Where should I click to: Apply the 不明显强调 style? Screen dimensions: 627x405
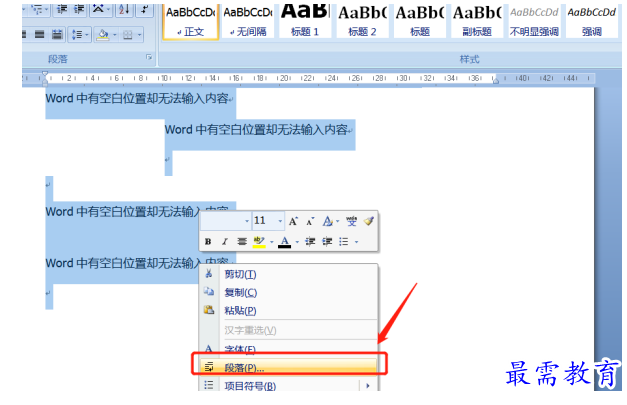click(x=534, y=22)
